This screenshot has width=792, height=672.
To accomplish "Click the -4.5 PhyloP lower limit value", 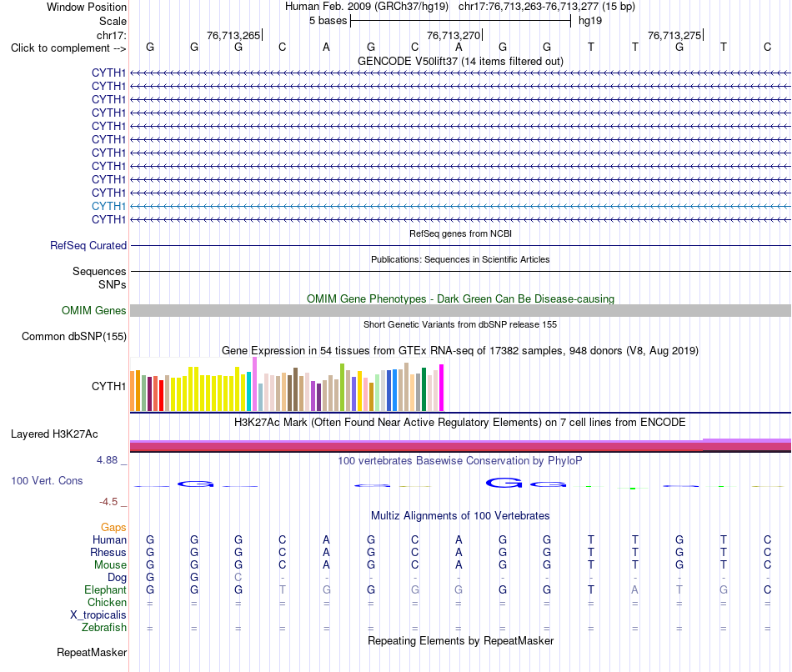I will click(108, 502).
